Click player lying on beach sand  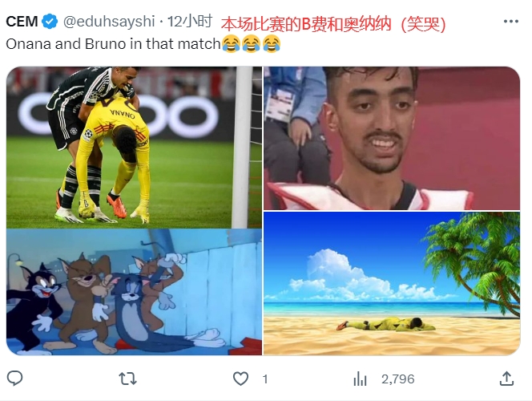click(x=386, y=324)
